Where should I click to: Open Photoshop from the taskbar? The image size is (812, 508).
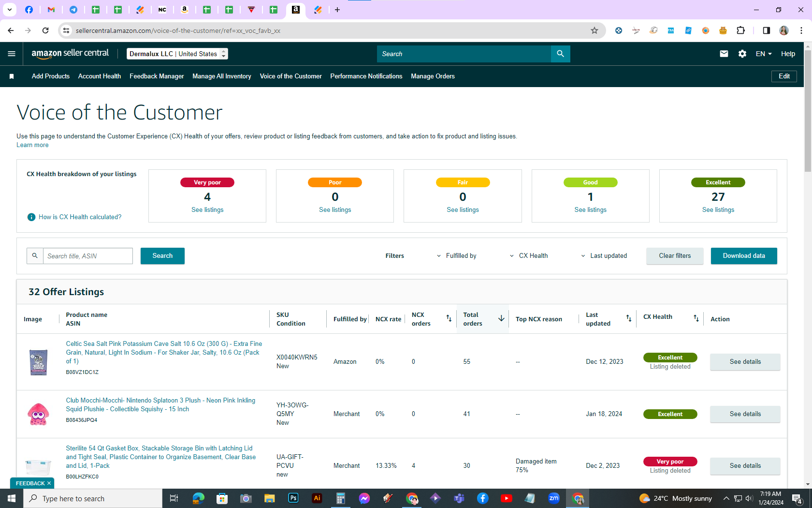pos(293,498)
